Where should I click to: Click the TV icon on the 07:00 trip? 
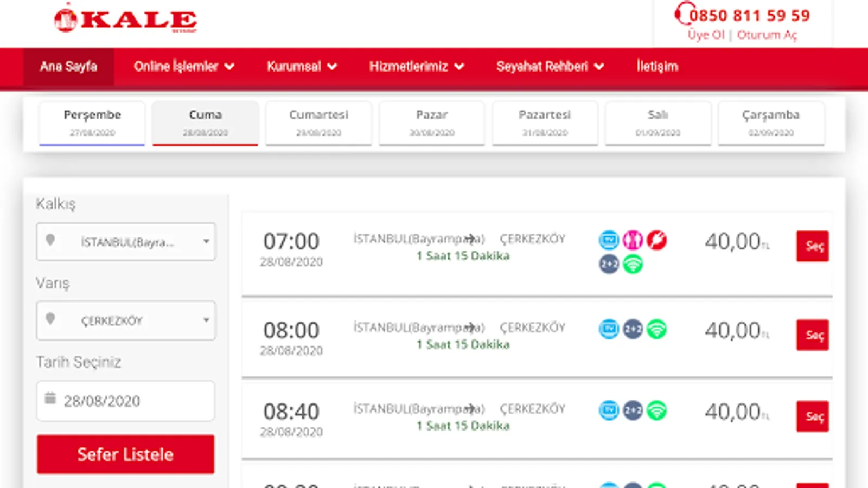coord(609,240)
